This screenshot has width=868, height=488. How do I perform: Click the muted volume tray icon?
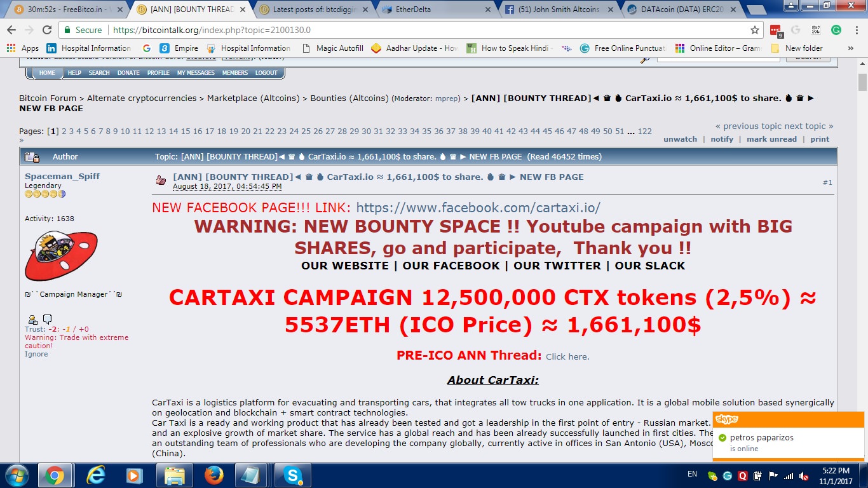click(804, 475)
